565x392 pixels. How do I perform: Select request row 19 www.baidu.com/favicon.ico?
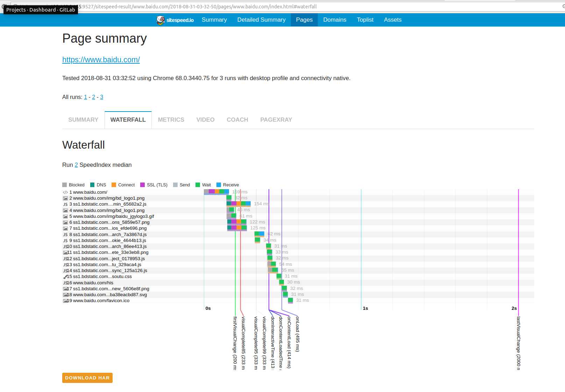298,301
